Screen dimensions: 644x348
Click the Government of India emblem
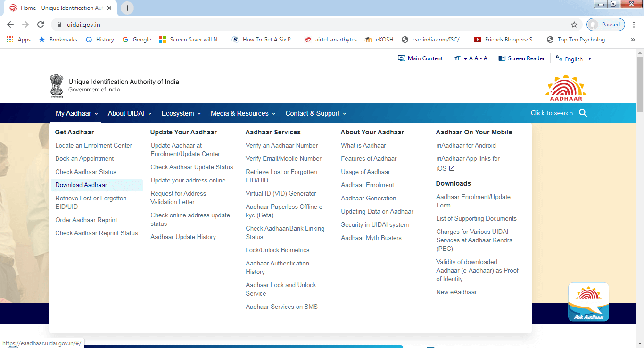pos(57,86)
